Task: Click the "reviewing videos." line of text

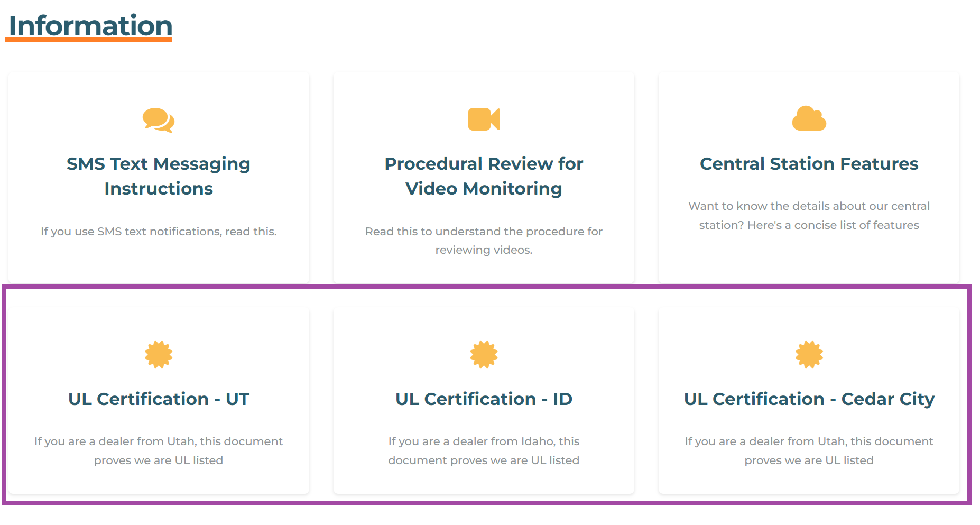Action: pyautogui.click(x=484, y=250)
